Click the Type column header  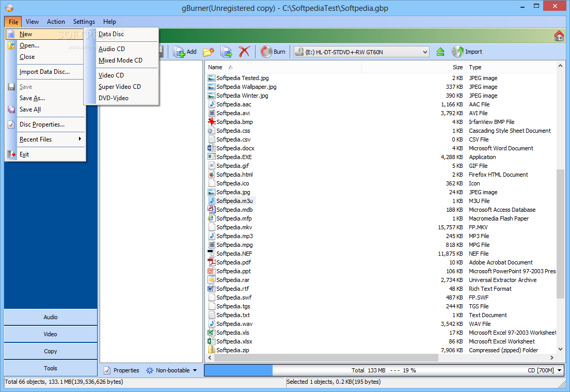pos(511,67)
